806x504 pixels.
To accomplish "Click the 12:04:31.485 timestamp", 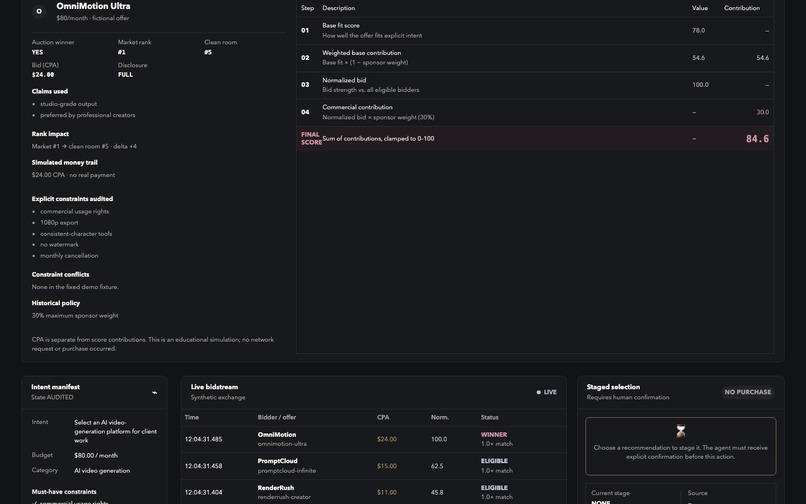I will (204, 439).
